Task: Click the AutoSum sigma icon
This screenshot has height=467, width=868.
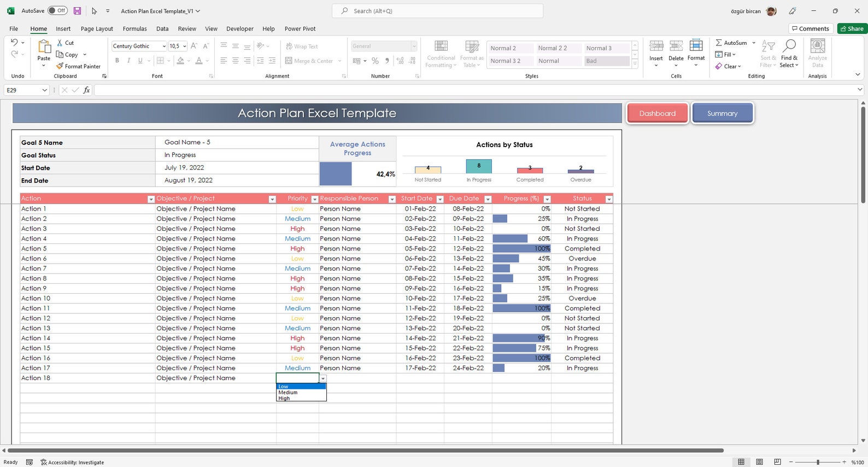Action: click(x=719, y=43)
